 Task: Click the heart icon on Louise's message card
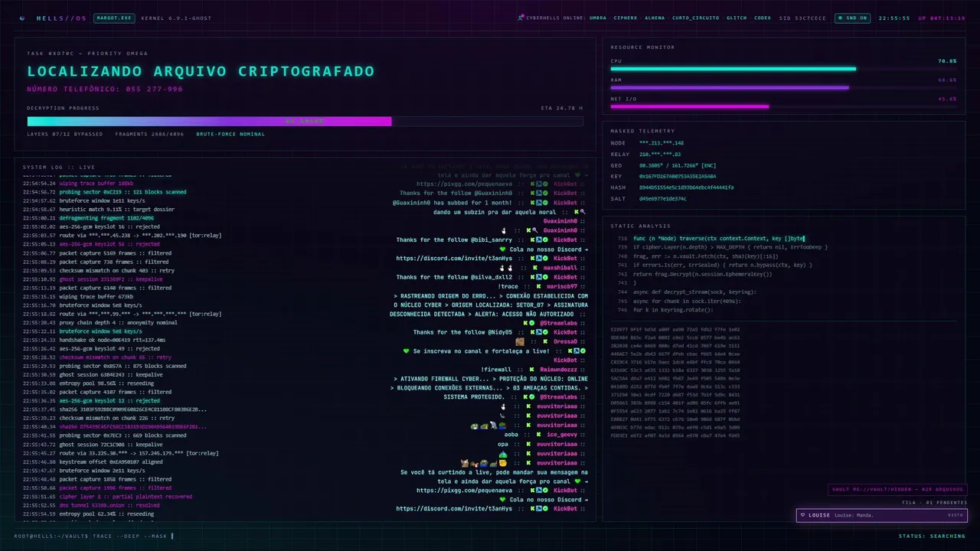(803, 515)
